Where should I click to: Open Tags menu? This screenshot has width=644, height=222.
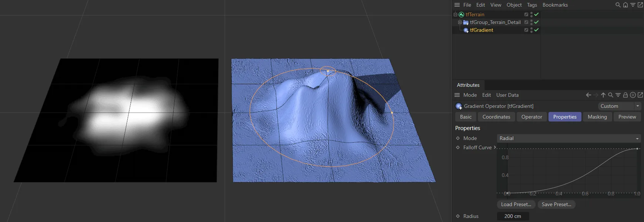pos(532,5)
